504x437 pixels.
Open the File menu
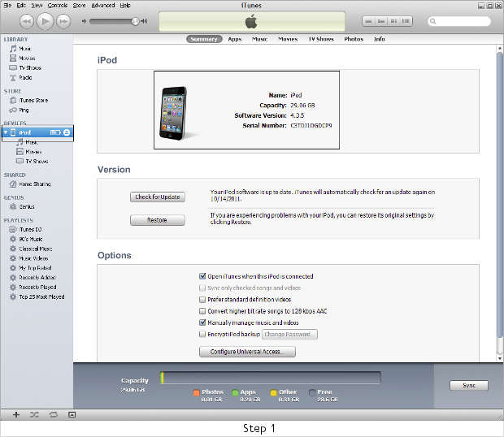(x=7, y=5)
